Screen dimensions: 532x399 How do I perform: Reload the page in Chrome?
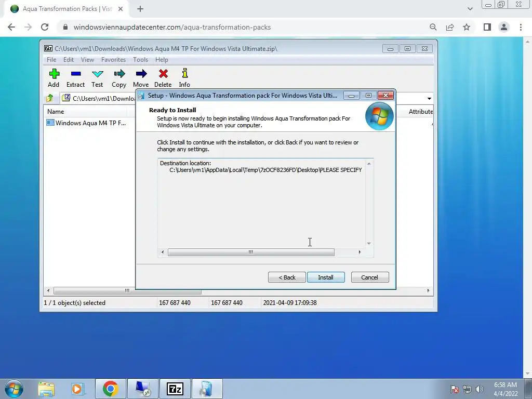coord(45,27)
